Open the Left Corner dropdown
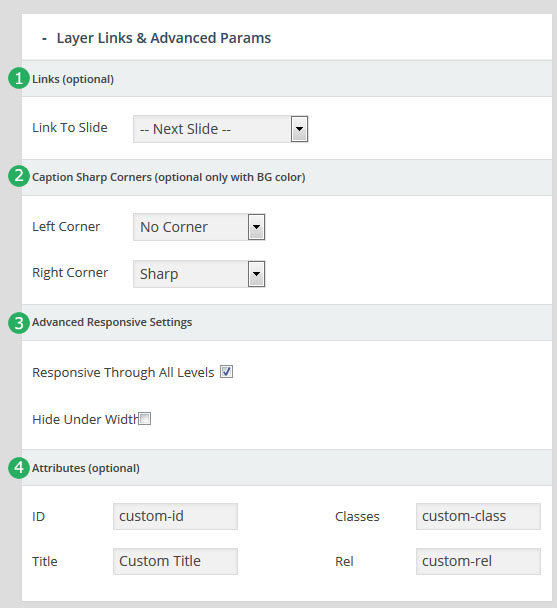The width and height of the screenshot is (557, 608). [x=199, y=227]
